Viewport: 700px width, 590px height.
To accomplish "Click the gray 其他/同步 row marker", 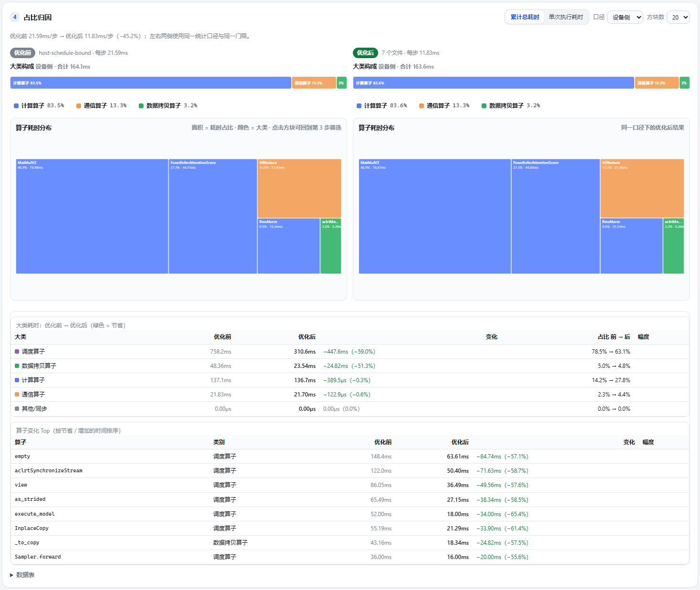I will [17, 409].
